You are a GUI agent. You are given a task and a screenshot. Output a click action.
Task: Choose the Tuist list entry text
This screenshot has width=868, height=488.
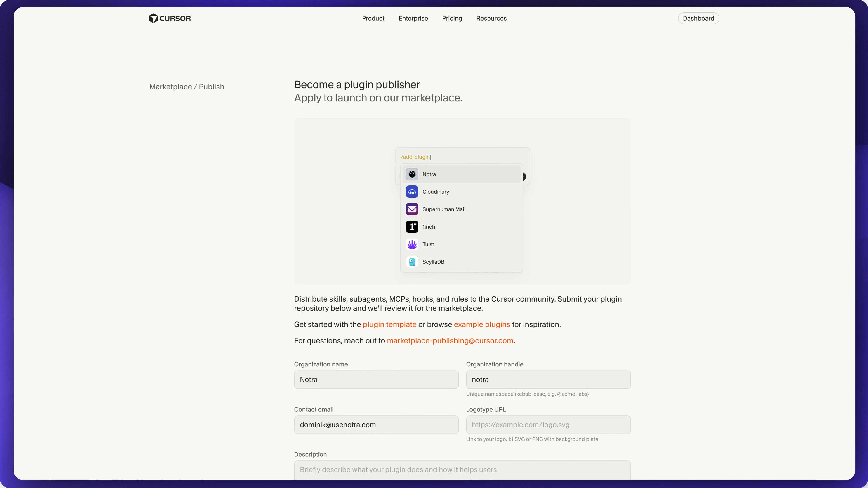[x=428, y=244]
